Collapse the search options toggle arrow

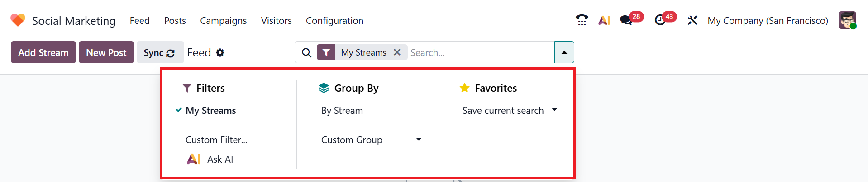click(564, 52)
